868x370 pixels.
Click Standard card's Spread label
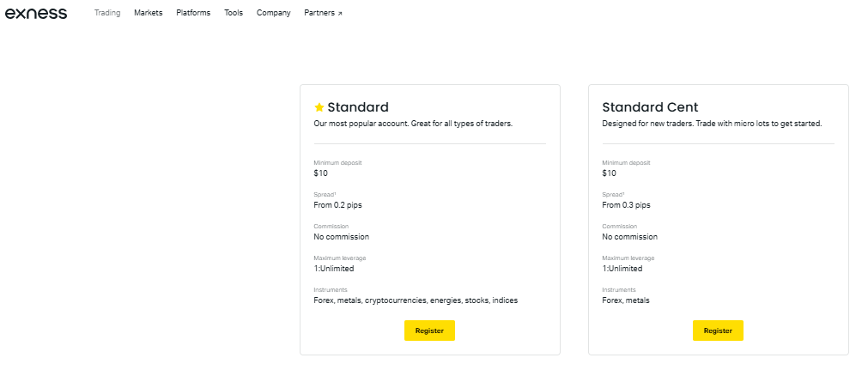tap(325, 194)
